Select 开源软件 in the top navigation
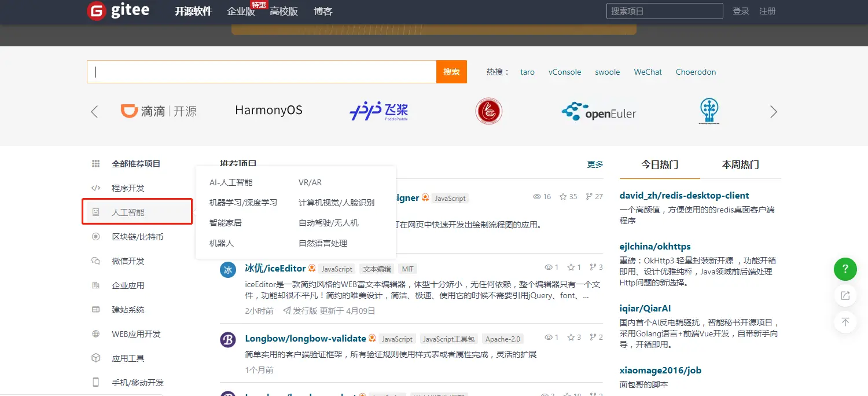 click(193, 12)
